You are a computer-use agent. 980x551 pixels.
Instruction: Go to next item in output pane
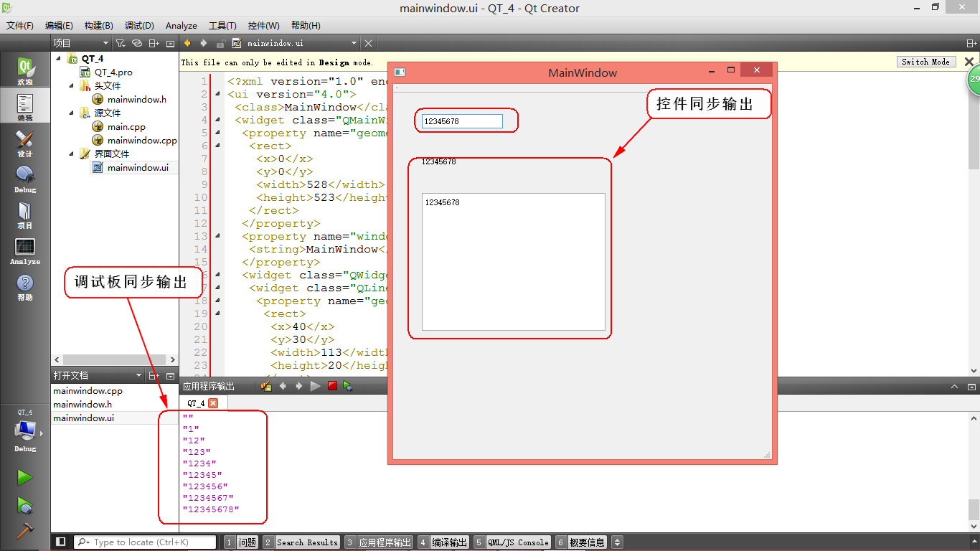(298, 386)
